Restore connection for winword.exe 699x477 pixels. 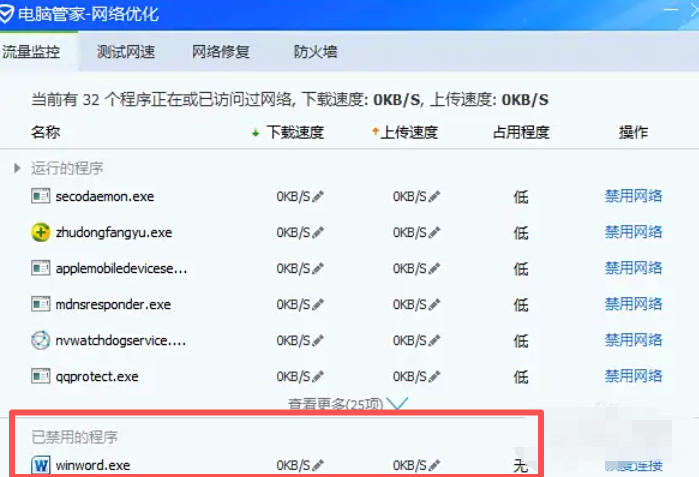633,465
